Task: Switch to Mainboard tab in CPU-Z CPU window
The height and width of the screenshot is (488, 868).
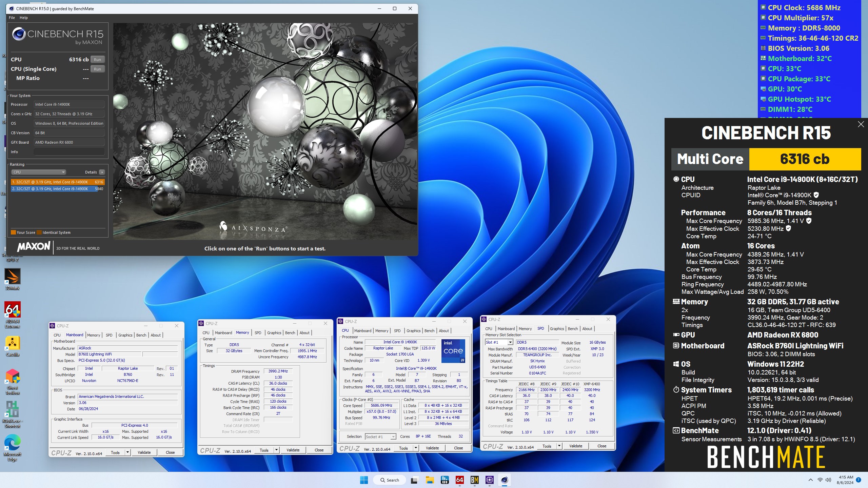Action: click(363, 331)
